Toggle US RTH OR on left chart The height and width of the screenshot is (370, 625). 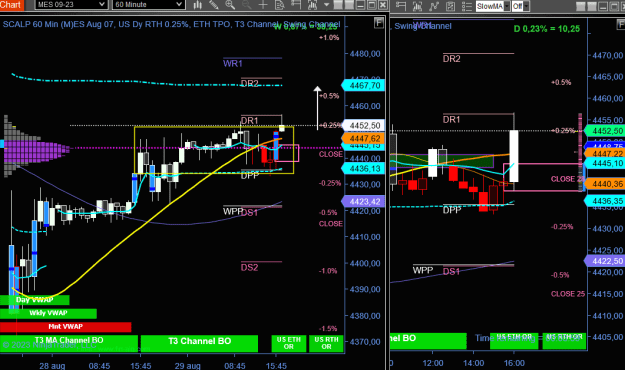326,343
